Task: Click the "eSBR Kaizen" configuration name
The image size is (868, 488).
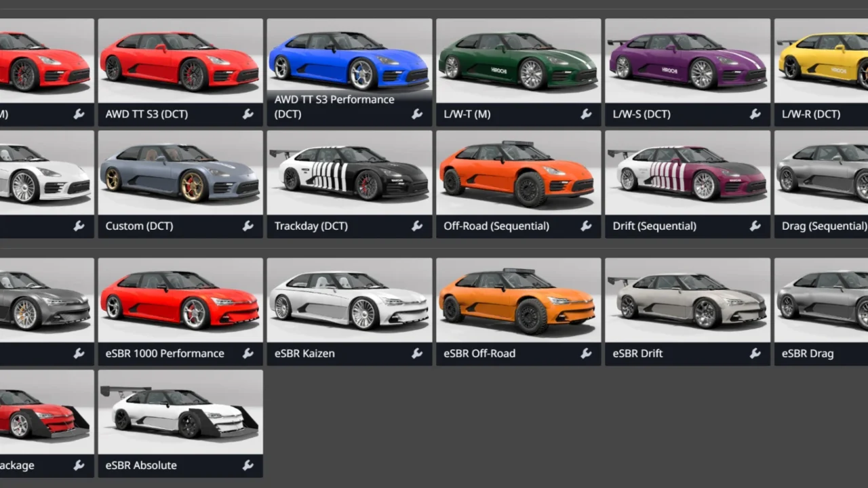Action: (304, 353)
